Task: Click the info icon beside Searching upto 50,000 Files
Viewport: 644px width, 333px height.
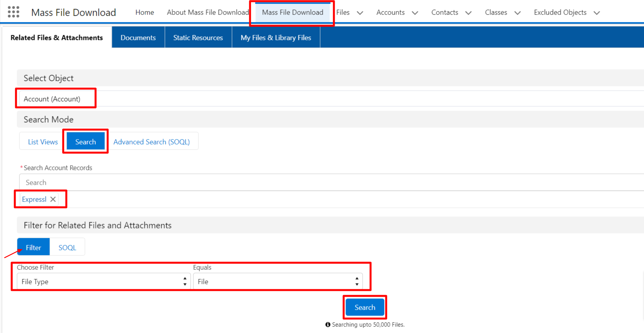Action: 328,324
